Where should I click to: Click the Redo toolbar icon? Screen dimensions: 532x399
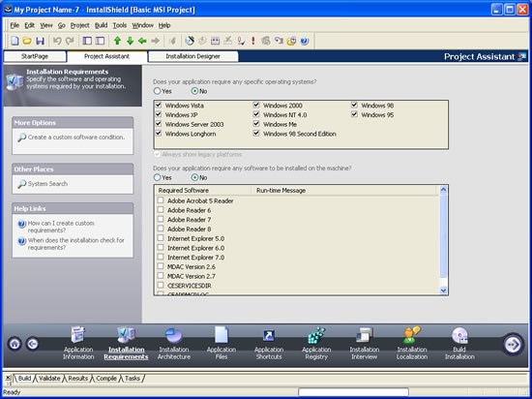coord(70,41)
